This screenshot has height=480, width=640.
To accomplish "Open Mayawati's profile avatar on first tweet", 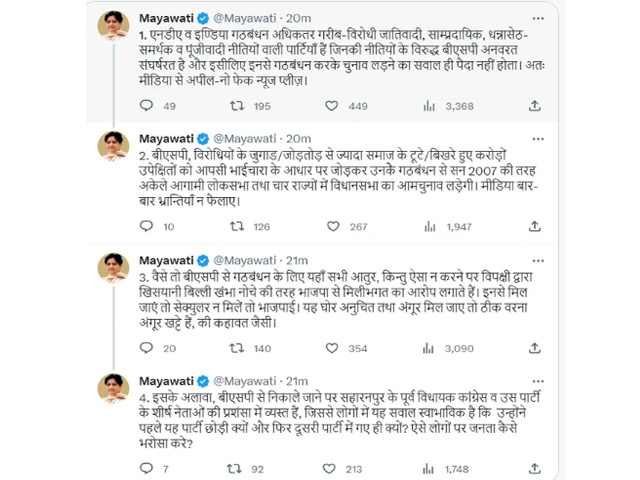I will tap(112, 27).
